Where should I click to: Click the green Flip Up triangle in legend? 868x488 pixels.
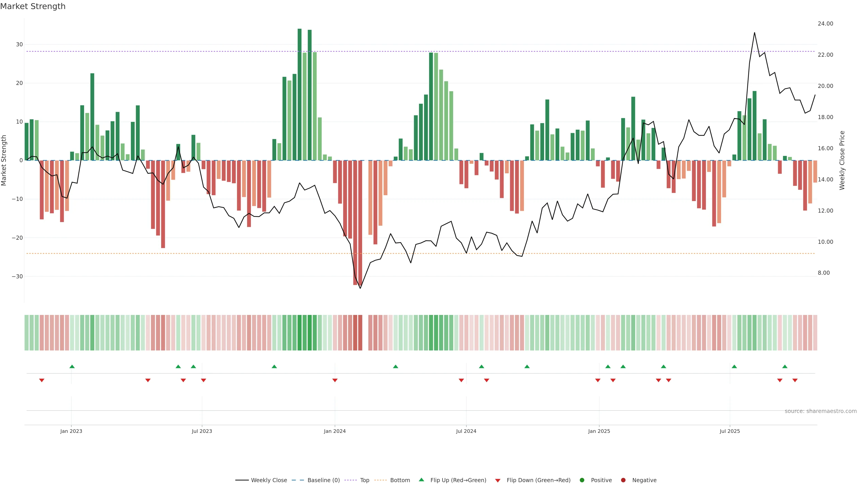[421, 480]
